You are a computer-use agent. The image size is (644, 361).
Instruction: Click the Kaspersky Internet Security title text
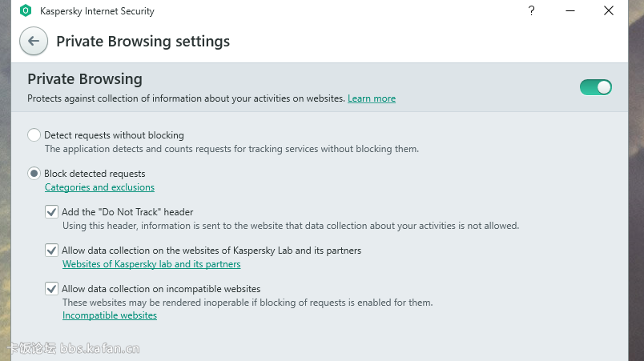pos(98,11)
